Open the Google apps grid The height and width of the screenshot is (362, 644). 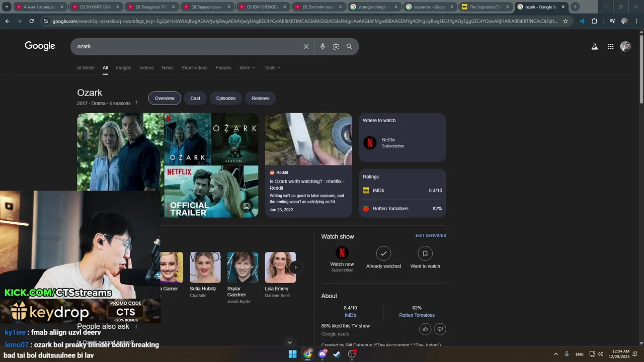tap(610, 46)
